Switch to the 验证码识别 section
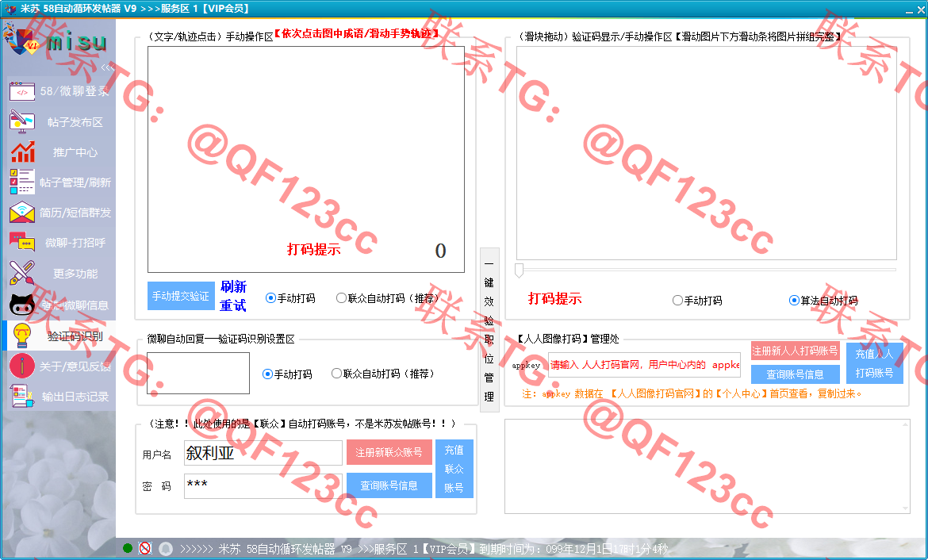 point(59,336)
